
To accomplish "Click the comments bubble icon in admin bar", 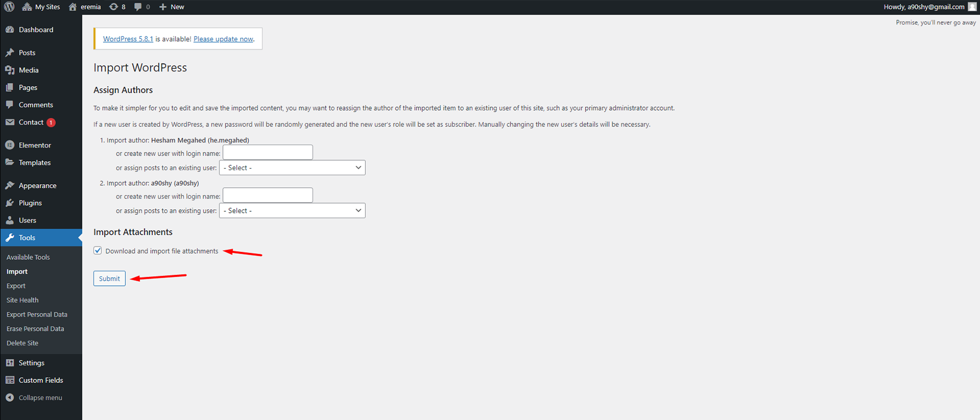I will pyautogui.click(x=138, y=7).
